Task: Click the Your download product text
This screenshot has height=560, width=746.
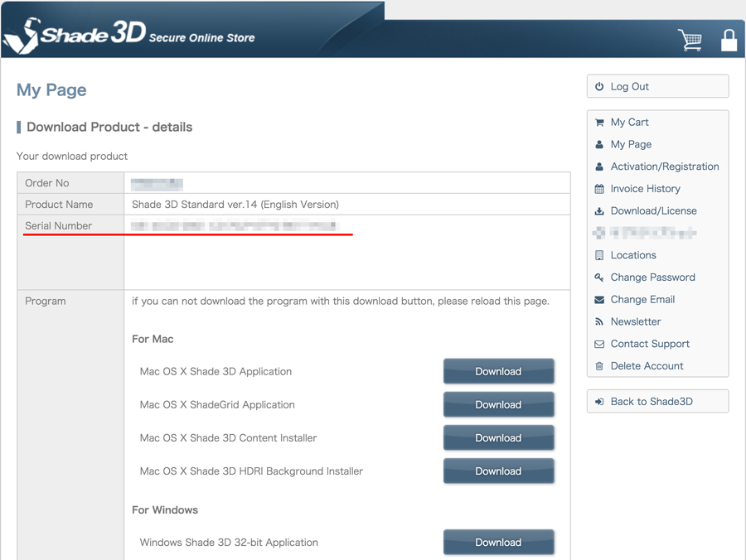Action: [x=72, y=157]
